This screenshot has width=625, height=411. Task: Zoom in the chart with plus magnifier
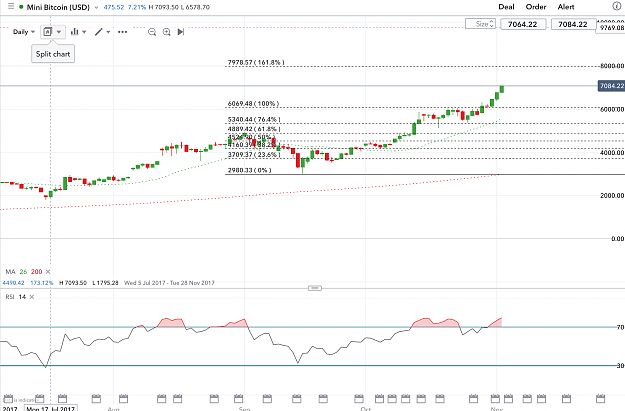point(167,32)
